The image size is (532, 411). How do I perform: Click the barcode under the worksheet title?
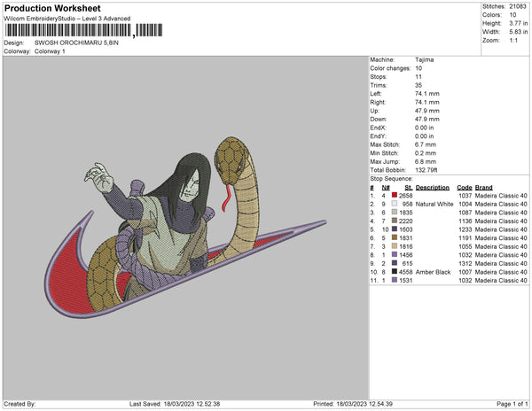(x=83, y=30)
